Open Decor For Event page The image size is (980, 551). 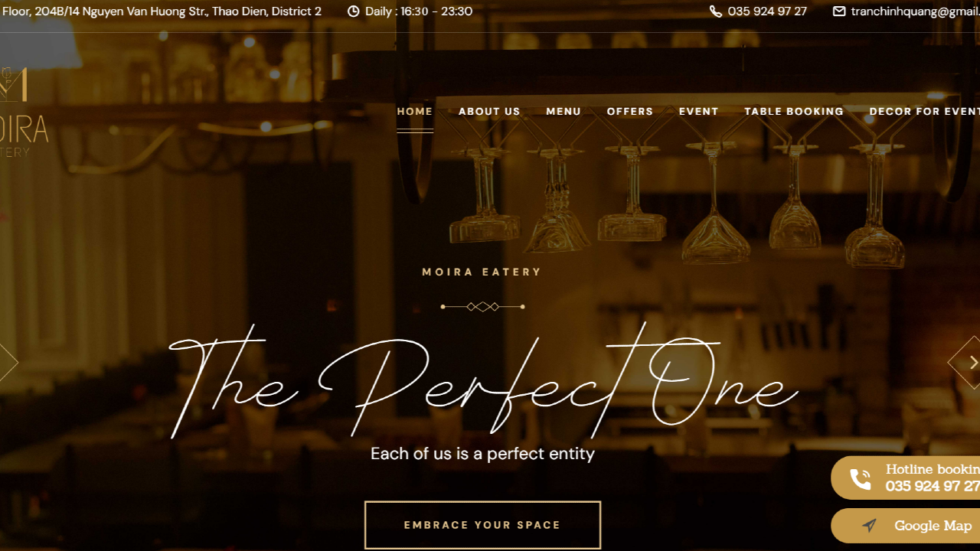coord(925,111)
